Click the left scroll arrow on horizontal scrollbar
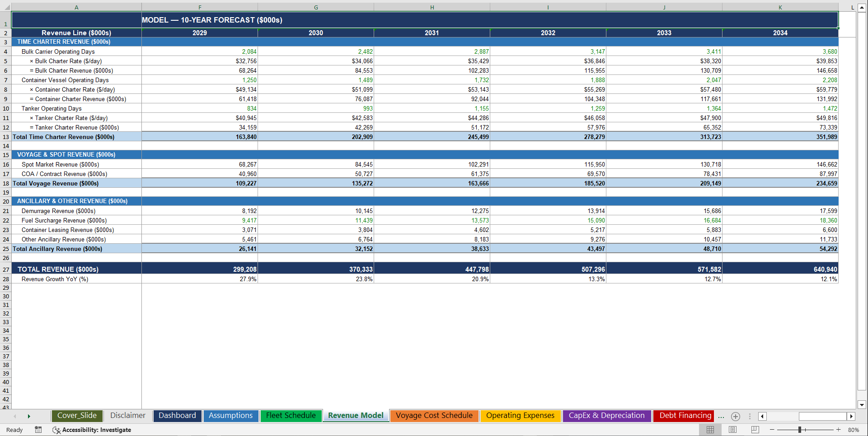 point(762,416)
